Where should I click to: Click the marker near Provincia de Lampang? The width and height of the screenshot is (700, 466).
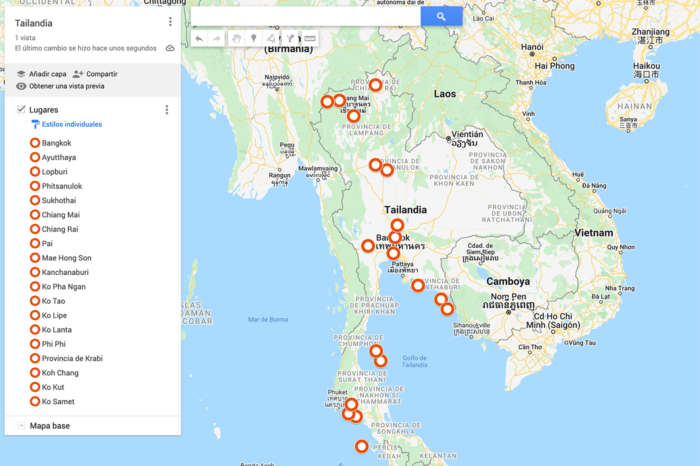pyautogui.click(x=354, y=116)
